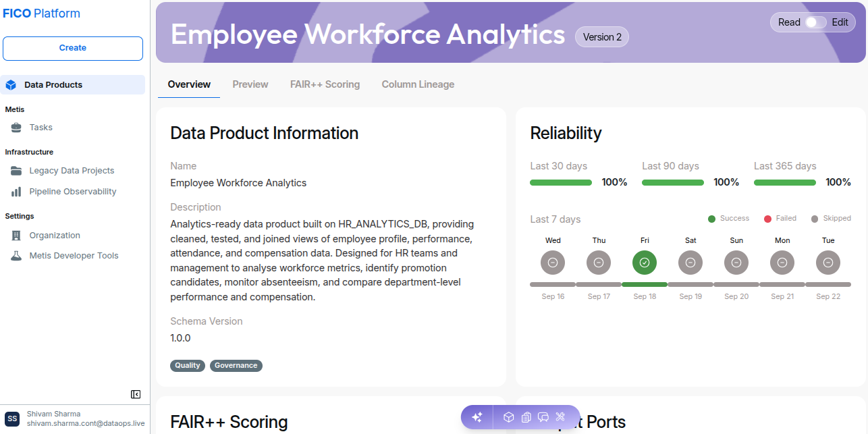Click Wednesday Sep 16 skipped status circle

pos(553,263)
